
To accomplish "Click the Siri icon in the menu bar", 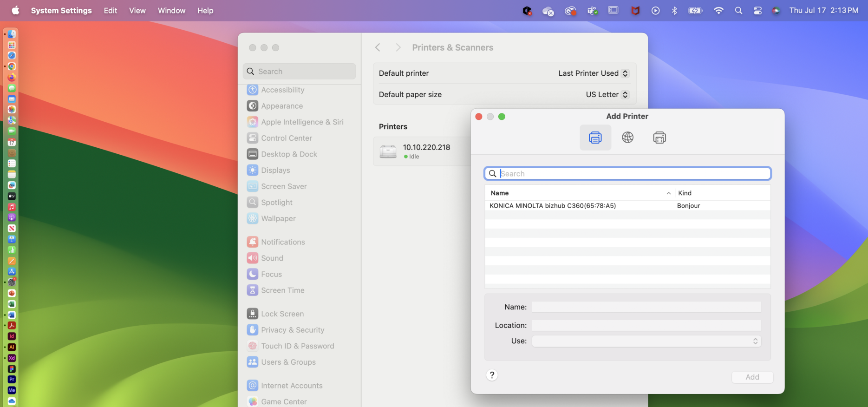I will coord(776,10).
